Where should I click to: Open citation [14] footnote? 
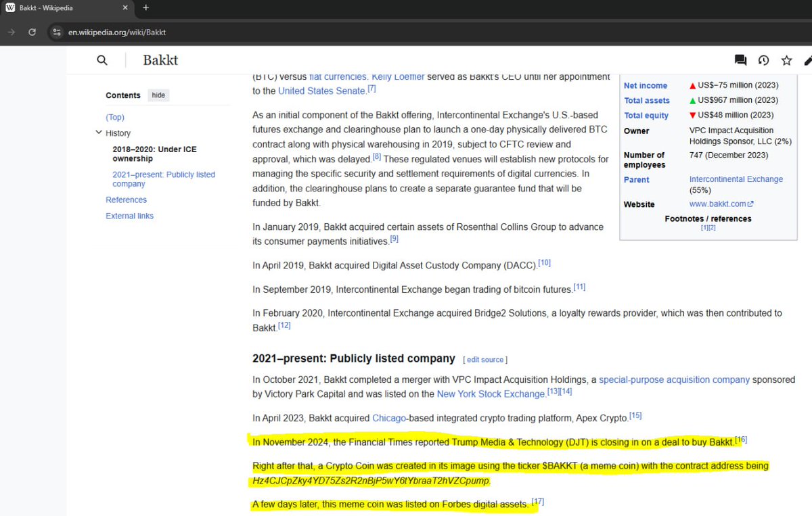click(566, 392)
